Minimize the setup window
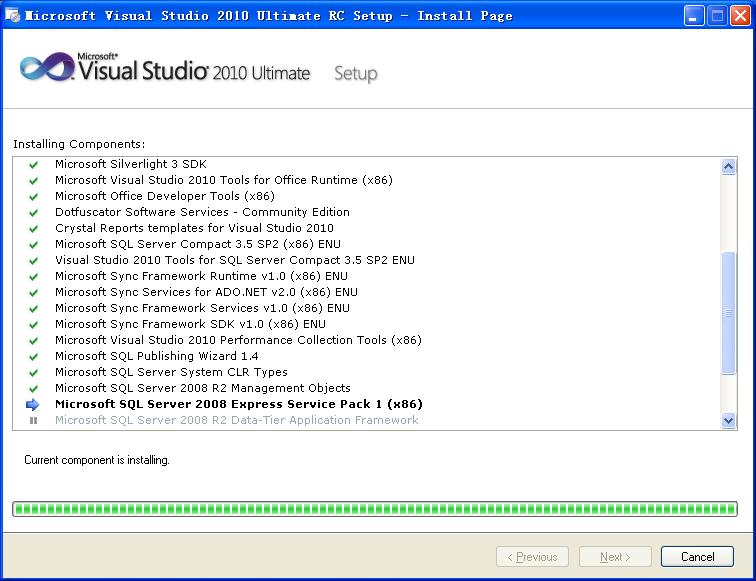This screenshot has width=756, height=581. (694, 16)
